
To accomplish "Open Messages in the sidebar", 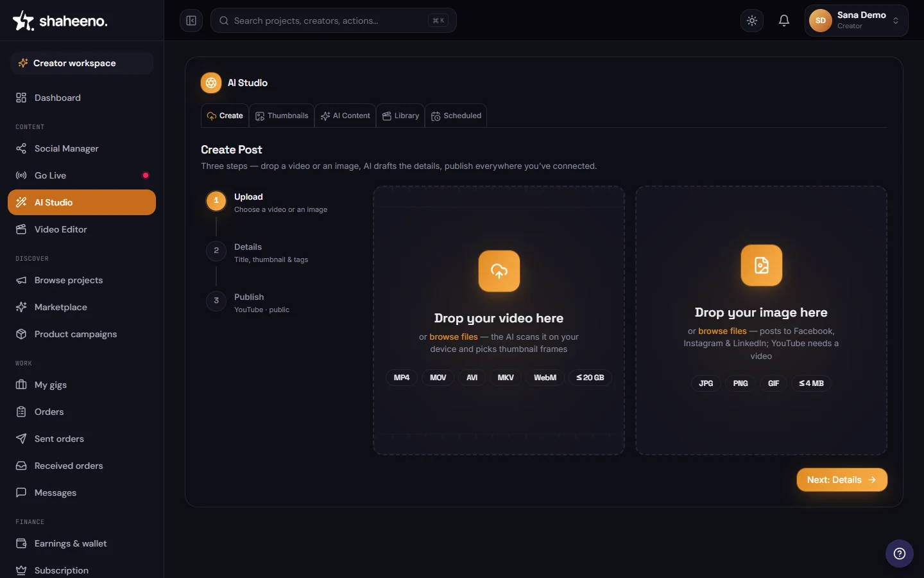I will tap(81, 493).
